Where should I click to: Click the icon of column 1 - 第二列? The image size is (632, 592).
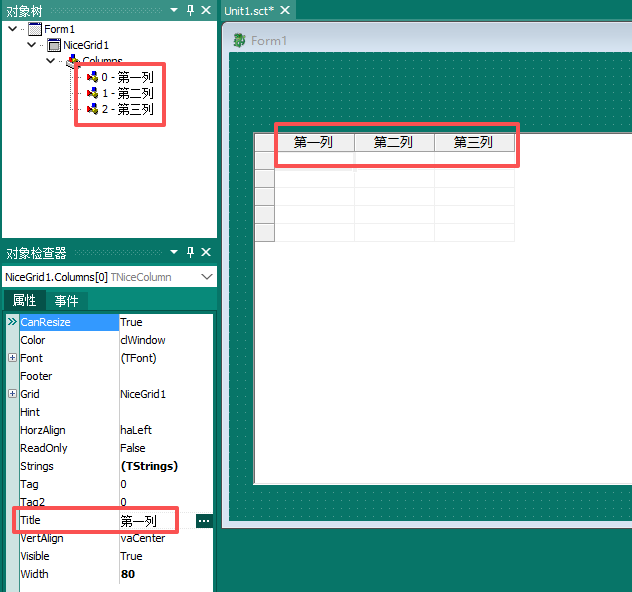92,93
